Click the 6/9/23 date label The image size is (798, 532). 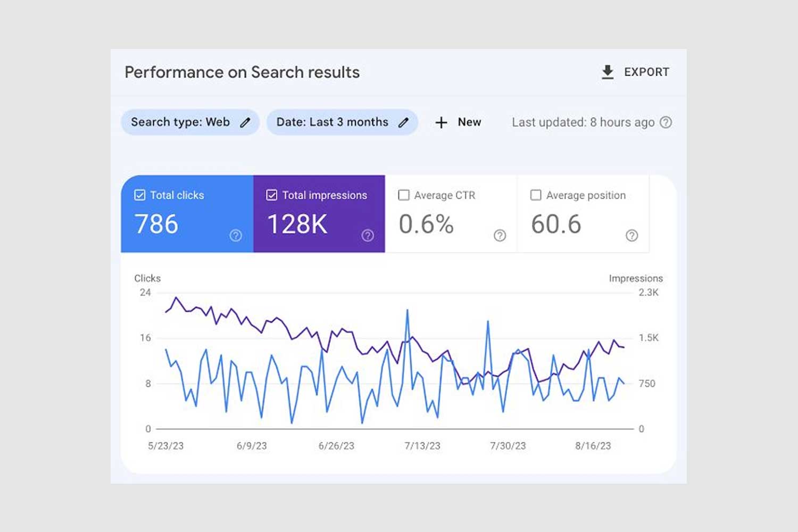pyautogui.click(x=252, y=446)
